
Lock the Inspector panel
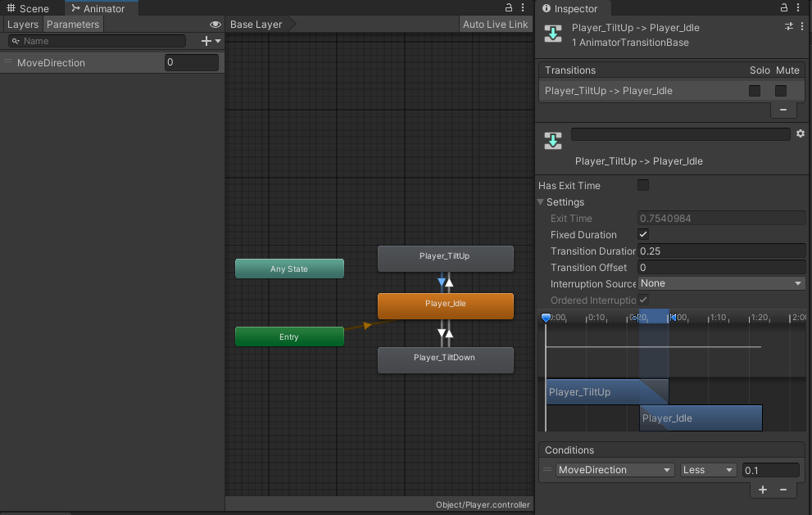(x=784, y=7)
